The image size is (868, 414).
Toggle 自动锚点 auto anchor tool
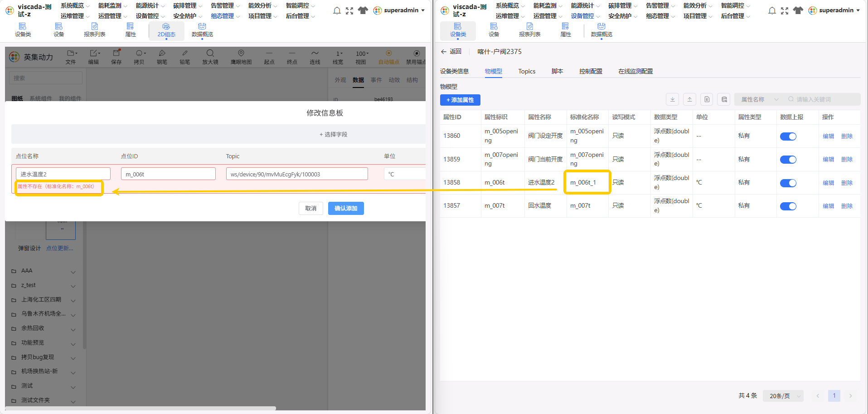coord(388,57)
